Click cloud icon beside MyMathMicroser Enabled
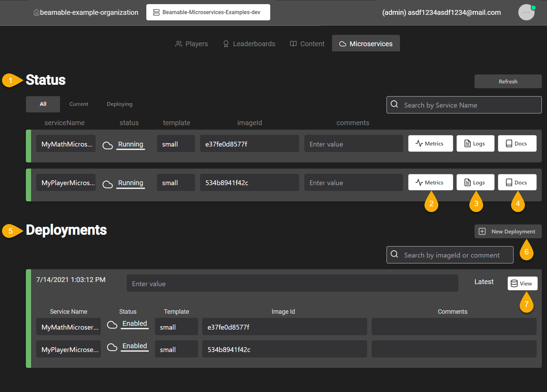Viewport: 547px width, 392px height. [112, 324]
